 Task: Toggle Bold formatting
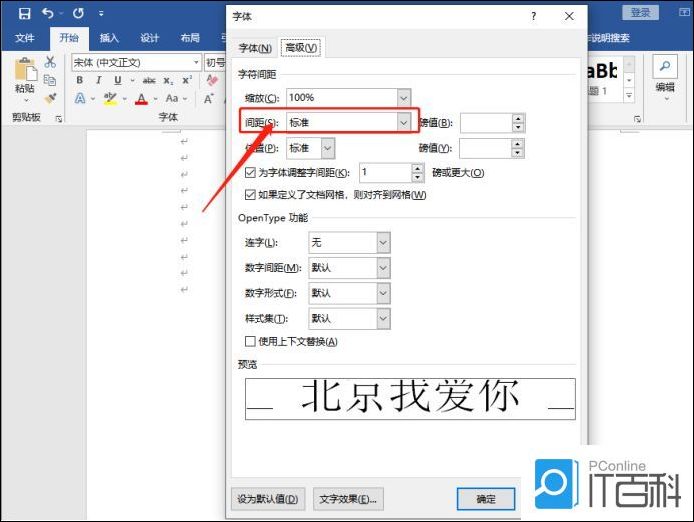pyautogui.click(x=80, y=80)
